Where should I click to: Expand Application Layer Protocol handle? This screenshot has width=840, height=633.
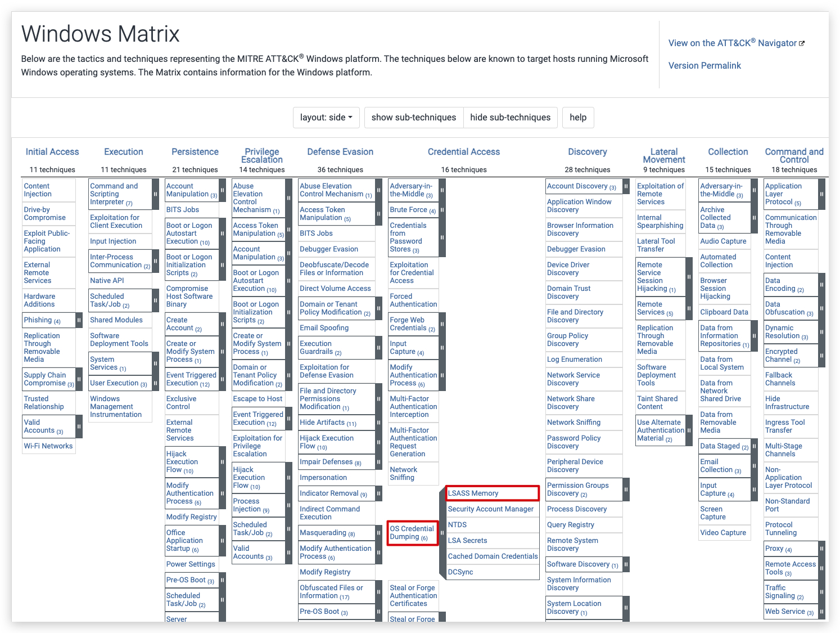coord(821,194)
